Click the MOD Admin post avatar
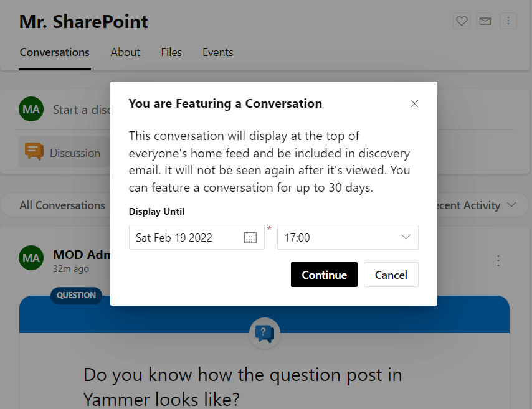The width and height of the screenshot is (532, 409). pos(31,258)
